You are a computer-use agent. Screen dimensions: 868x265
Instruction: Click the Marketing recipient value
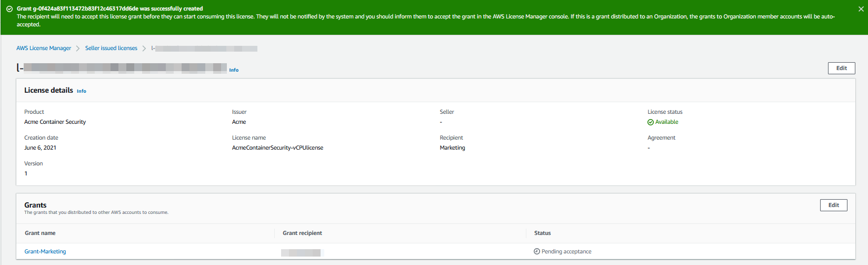(x=452, y=148)
